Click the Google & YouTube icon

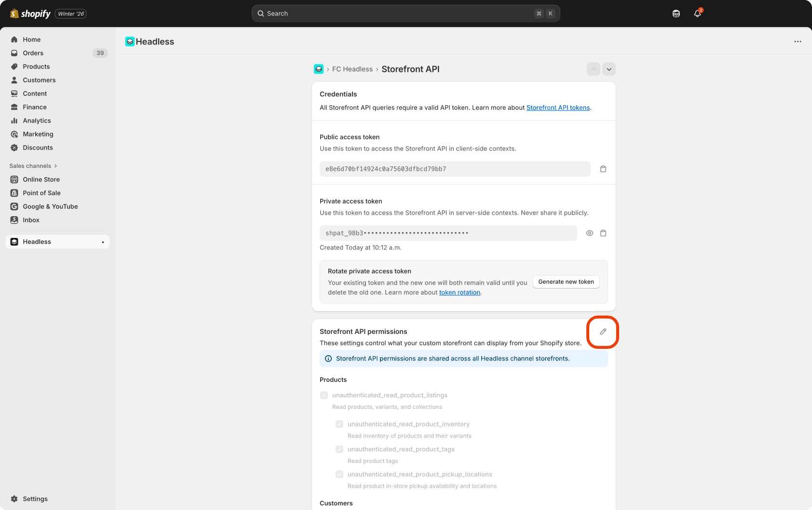(14, 207)
